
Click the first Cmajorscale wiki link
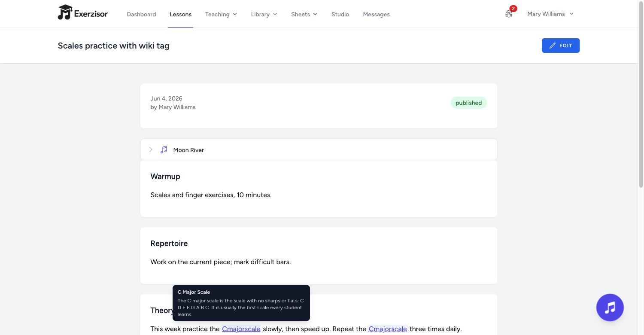click(x=241, y=329)
